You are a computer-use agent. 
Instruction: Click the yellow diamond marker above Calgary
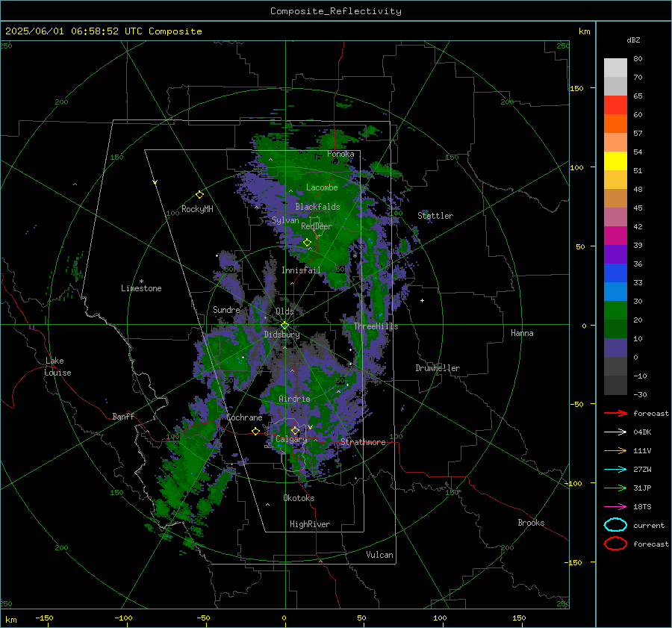tap(295, 430)
